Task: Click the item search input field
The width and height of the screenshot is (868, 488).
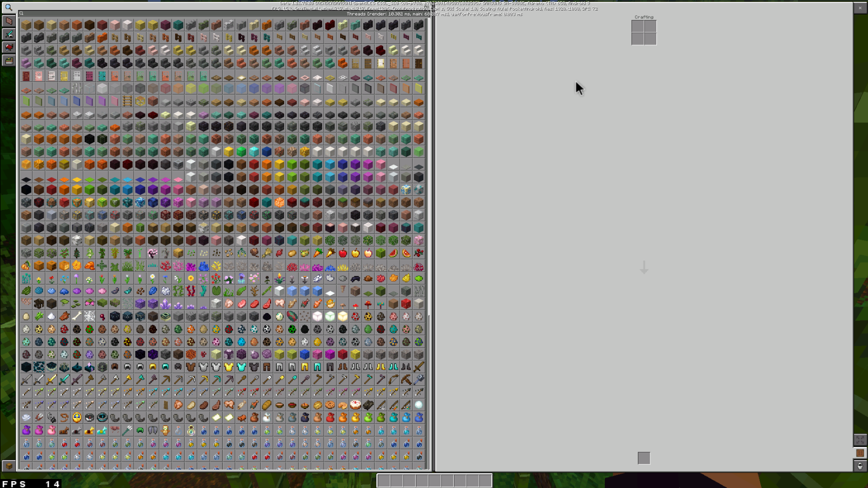Action: pyautogui.click(x=224, y=13)
